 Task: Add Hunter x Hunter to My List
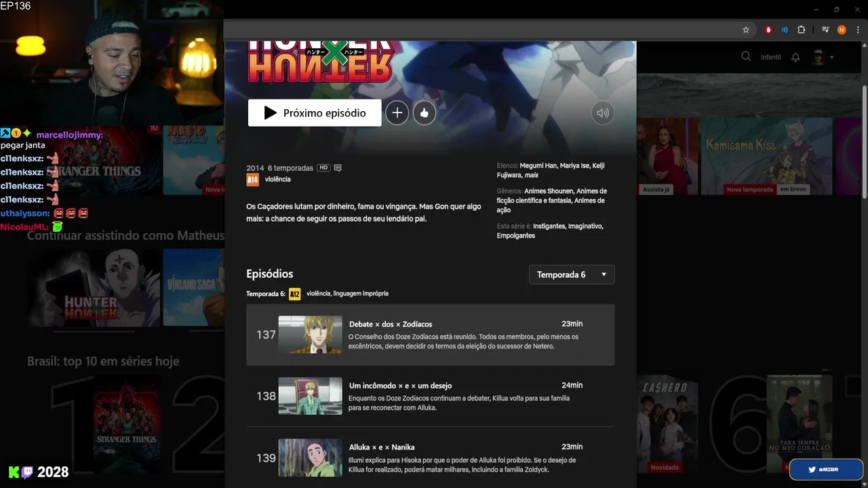(x=397, y=113)
